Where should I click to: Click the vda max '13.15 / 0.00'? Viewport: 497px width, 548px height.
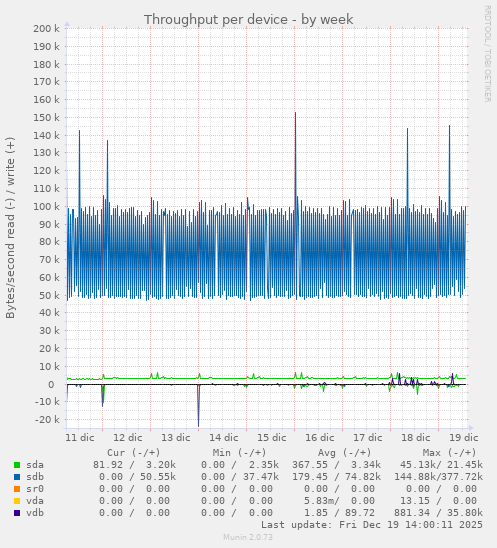coord(439,501)
